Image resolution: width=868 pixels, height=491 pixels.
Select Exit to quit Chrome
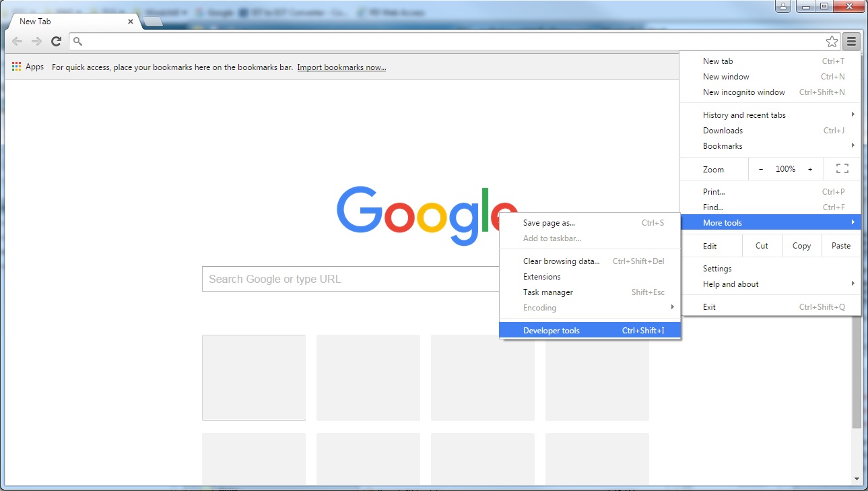click(770, 307)
